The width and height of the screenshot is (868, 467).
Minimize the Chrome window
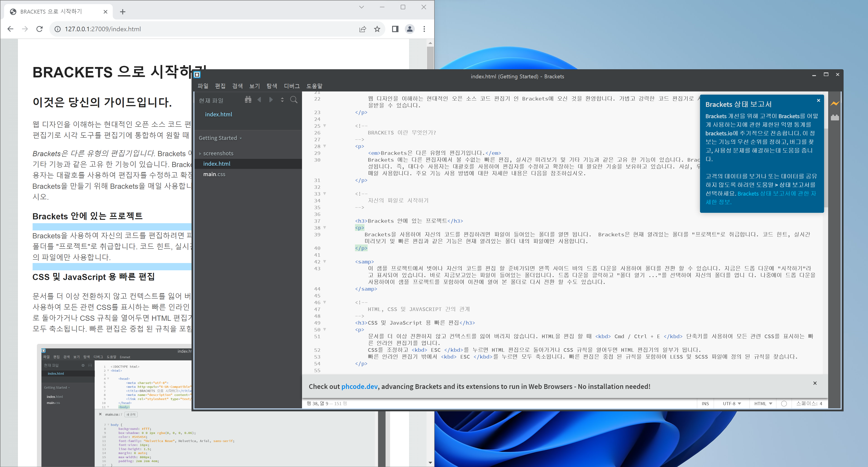[382, 7]
